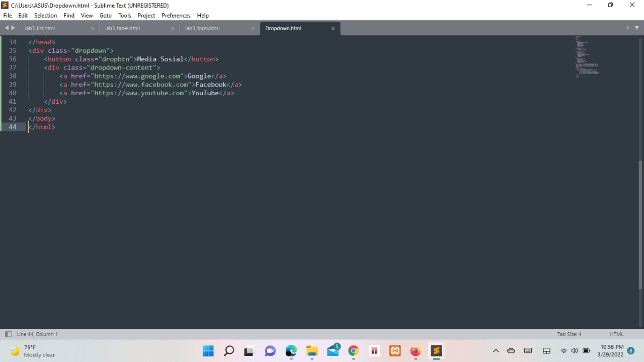The image size is (644, 362).
Task: Open Wi-Fi network settings in tray
Action: (563, 351)
